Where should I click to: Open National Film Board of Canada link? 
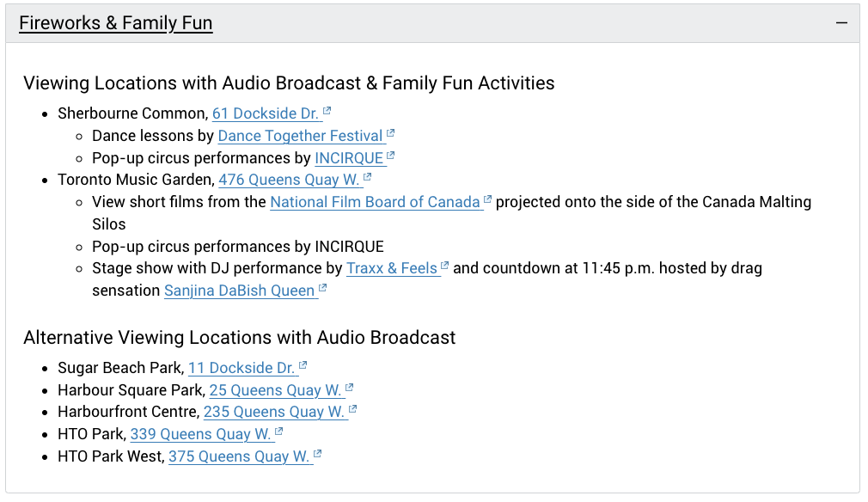pyautogui.click(x=375, y=202)
